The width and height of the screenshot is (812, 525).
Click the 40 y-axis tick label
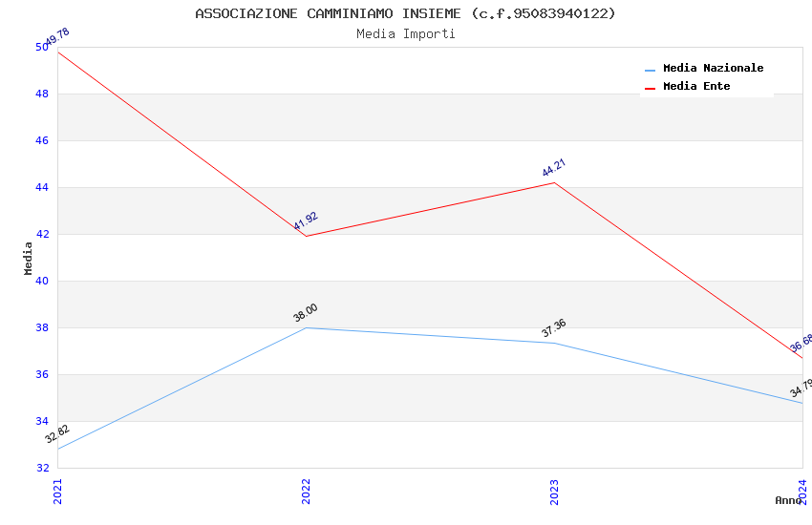click(x=42, y=282)
